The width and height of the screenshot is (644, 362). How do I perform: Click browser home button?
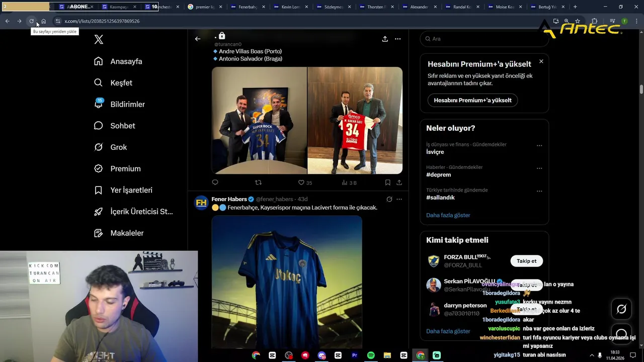(x=43, y=21)
